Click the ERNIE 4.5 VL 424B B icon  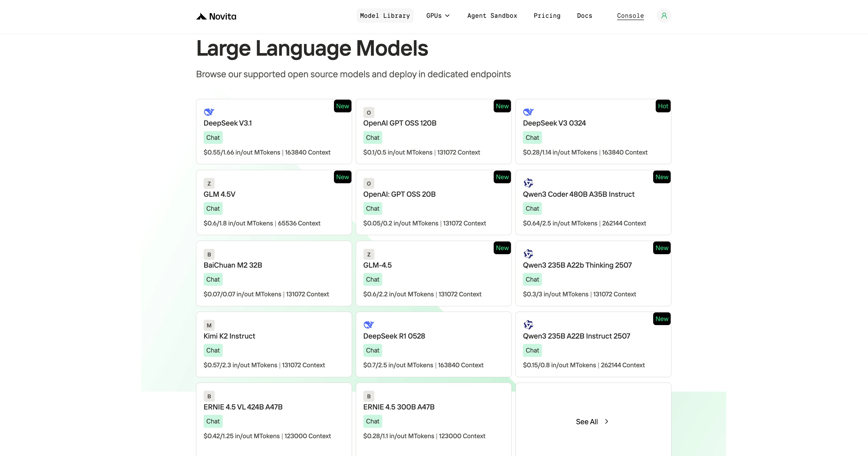pyautogui.click(x=209, y=396)
